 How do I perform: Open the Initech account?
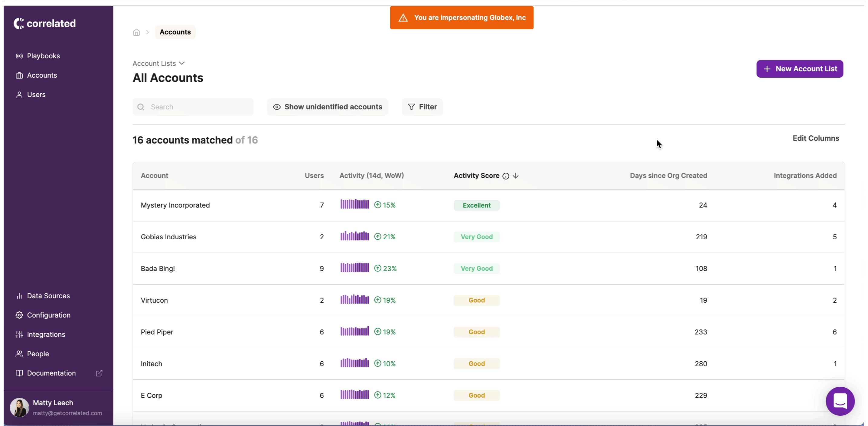pos(151,364)
